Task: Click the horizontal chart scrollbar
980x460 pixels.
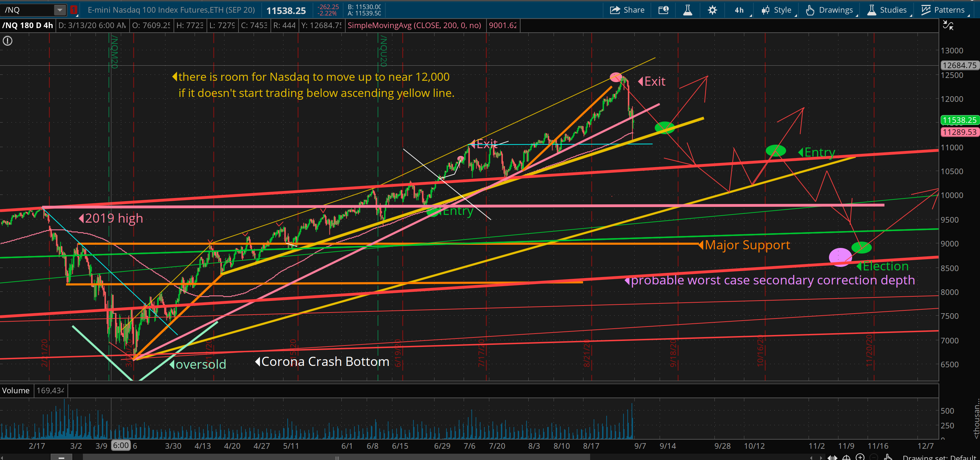Action: [x=336, y=457]
